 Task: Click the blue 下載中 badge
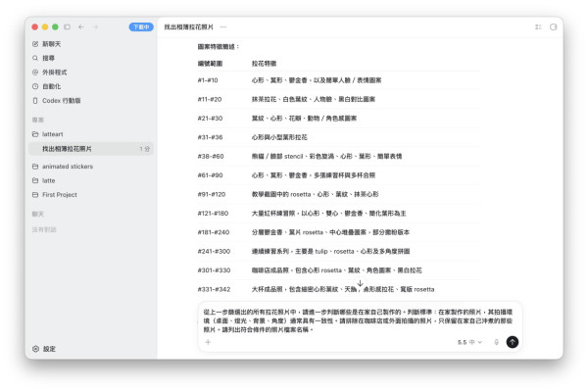141,27
